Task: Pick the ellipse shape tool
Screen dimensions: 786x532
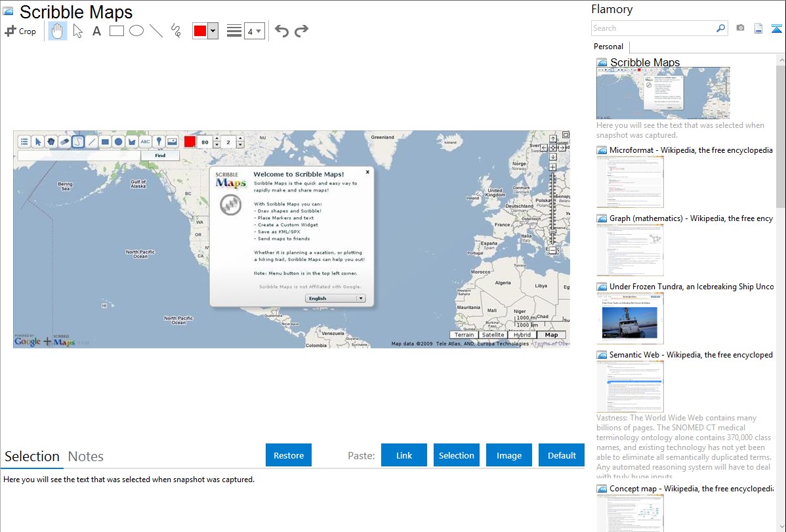Action: (x=136, y=31)
